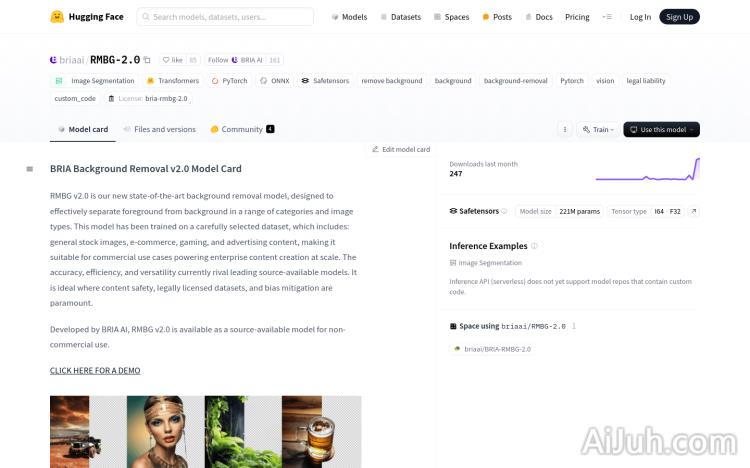
Task: Open the model card table of contents
Action: (30, 169)
